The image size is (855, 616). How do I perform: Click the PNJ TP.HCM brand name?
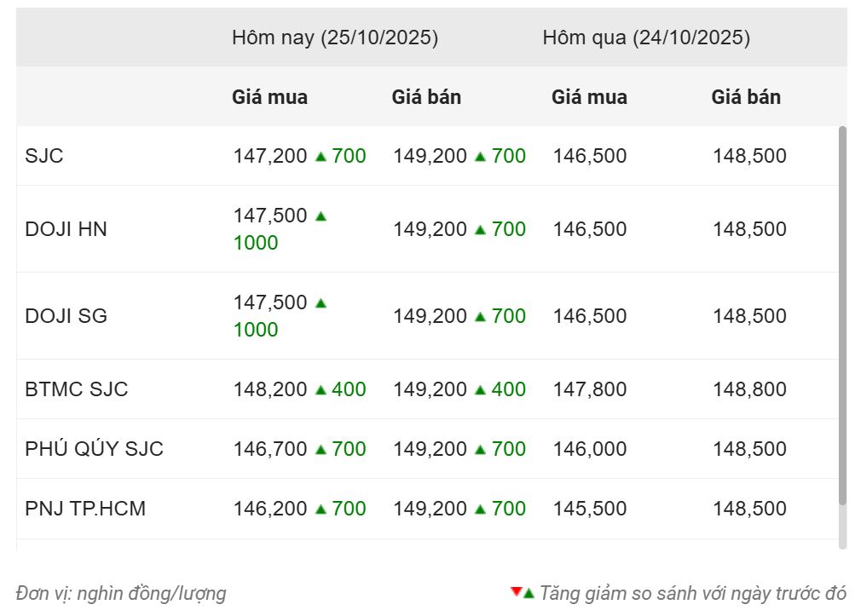(x=85, y=509)
